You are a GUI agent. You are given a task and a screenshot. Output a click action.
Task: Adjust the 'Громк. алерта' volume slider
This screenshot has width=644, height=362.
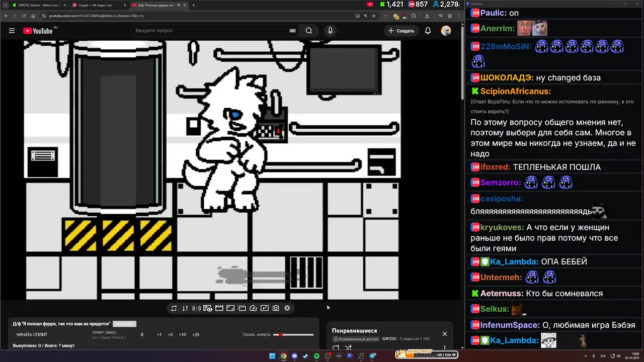[293, 335]
